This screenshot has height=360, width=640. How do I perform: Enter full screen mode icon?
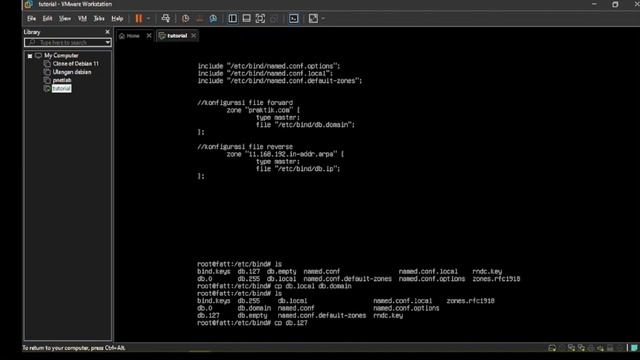(x=260, y=18)
